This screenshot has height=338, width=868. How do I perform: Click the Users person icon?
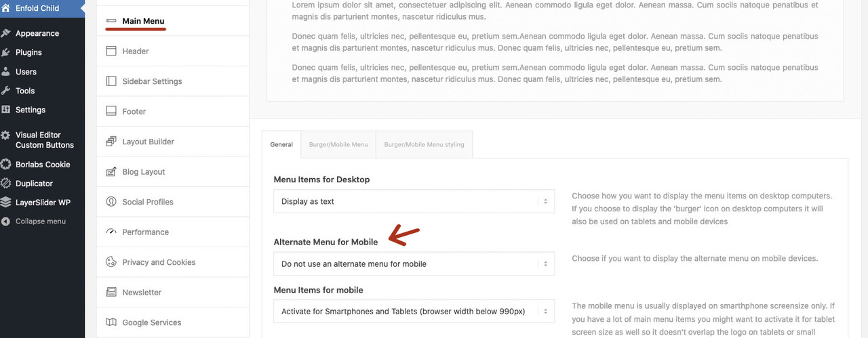(6, 72)
